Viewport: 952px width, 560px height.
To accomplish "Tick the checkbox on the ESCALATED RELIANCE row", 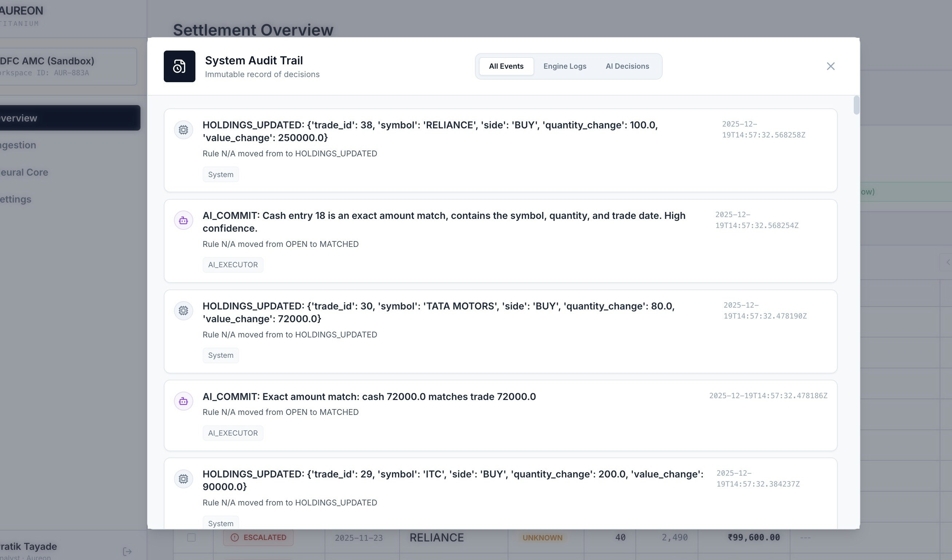I will point(191,537).
